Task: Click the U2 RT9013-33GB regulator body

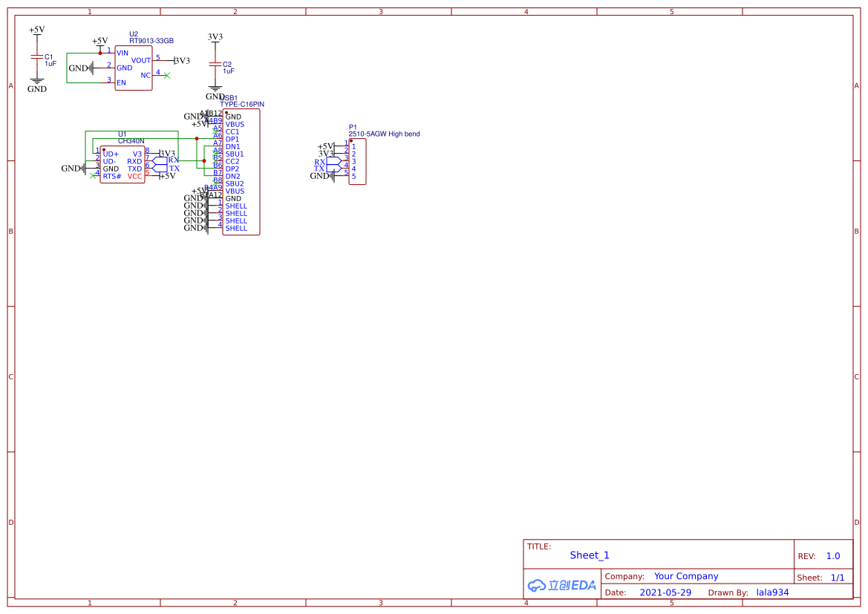Action: pyautogui.click(x=134, y=68)
